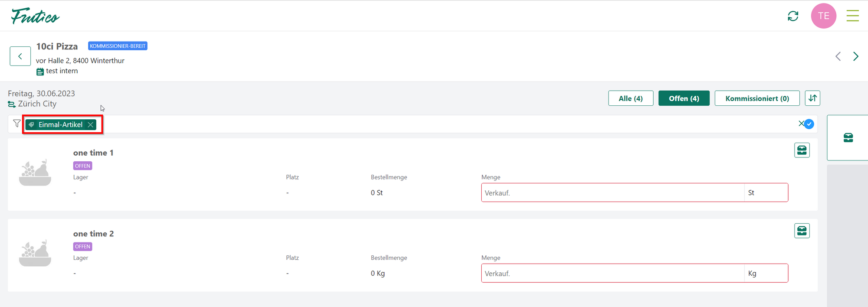Viewport: 868px width, 307px height.
Task: Click the refresh sync icon
Action: (793, 16)
